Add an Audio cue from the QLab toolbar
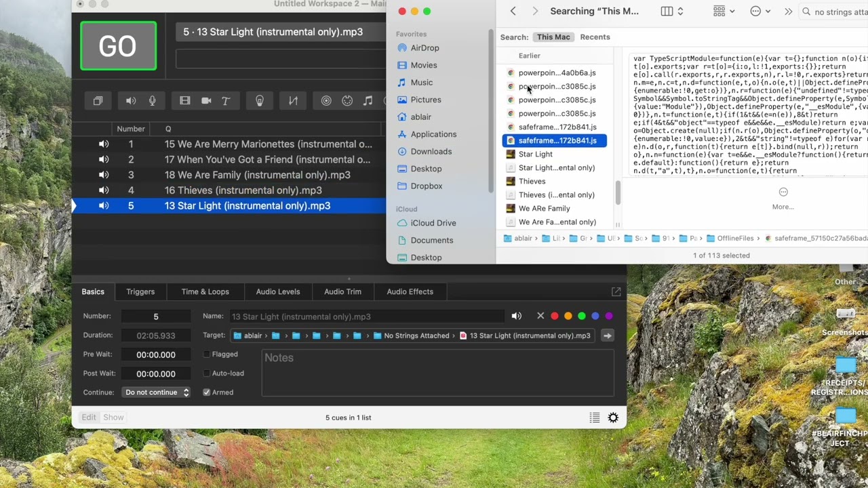868x488 pixels. (x=131, y=101)
